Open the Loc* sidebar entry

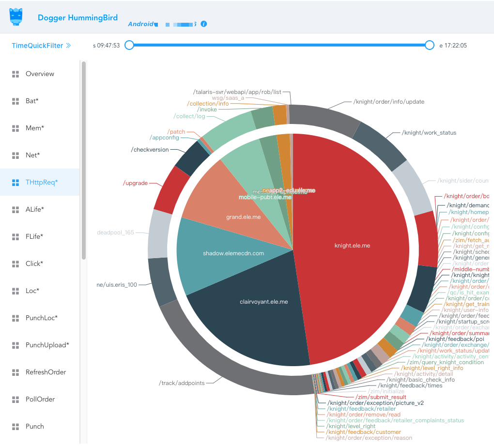(40, 291)
